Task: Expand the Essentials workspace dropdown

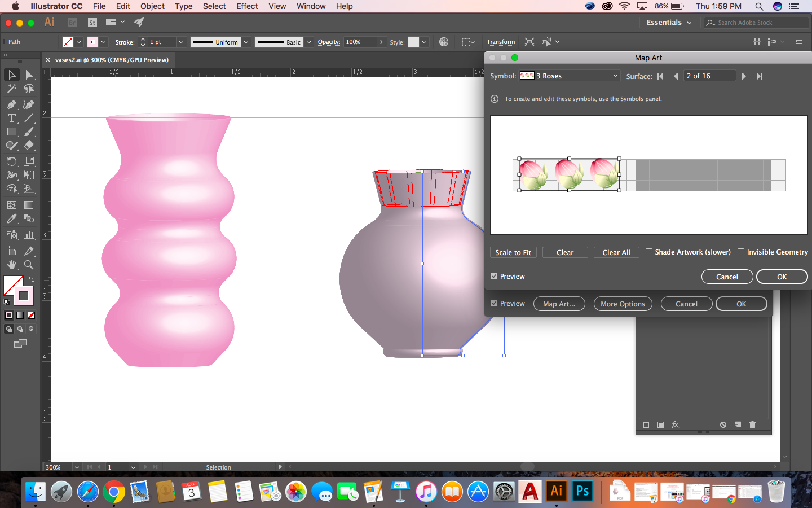Action: pos(669,23)
